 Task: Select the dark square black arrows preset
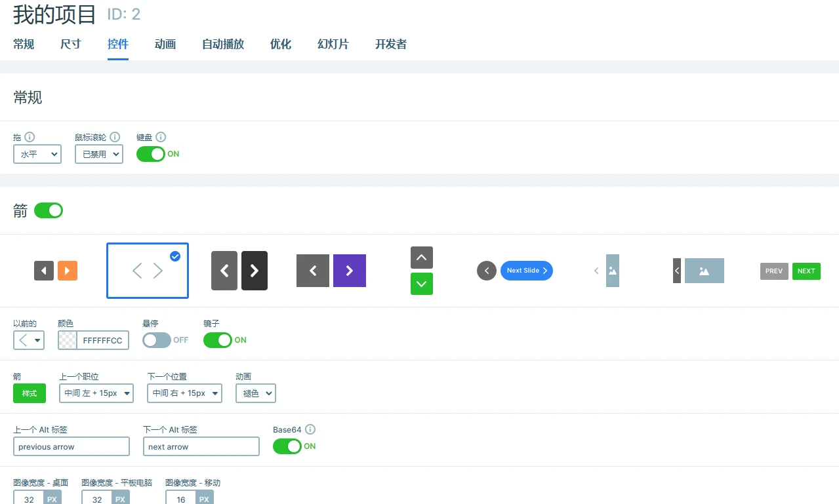(239, 270)
